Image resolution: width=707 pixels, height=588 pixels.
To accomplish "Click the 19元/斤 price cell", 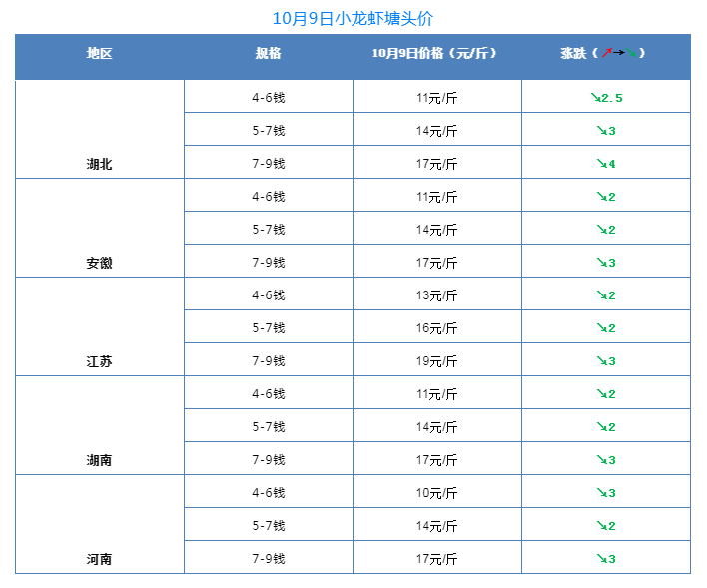I will [x=436, y=361].
